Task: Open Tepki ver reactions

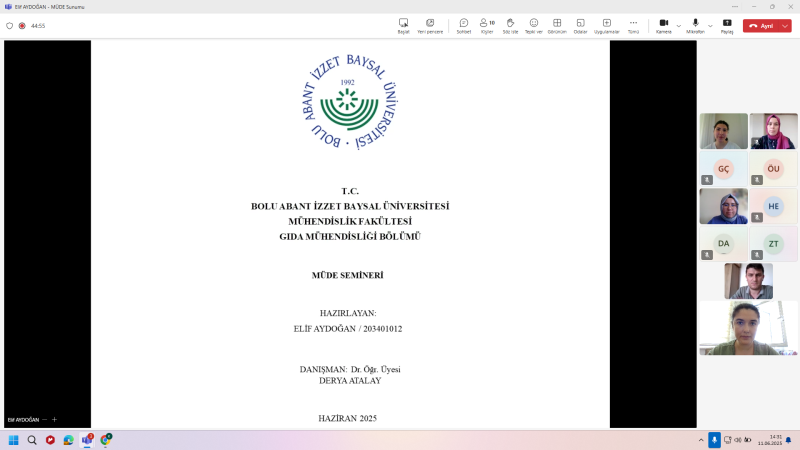Action: click(x=534, y=26)
